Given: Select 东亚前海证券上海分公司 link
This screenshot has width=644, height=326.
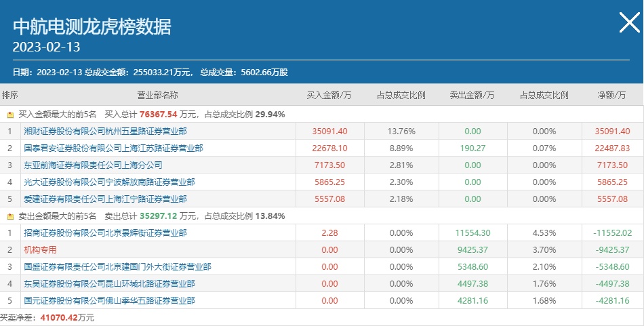Looking at the screenshot, I should (x=93, y=165).
